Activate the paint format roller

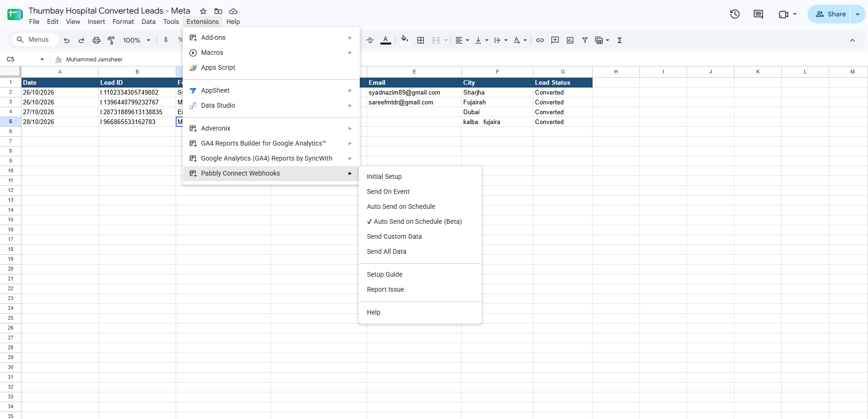pos(111,40)
